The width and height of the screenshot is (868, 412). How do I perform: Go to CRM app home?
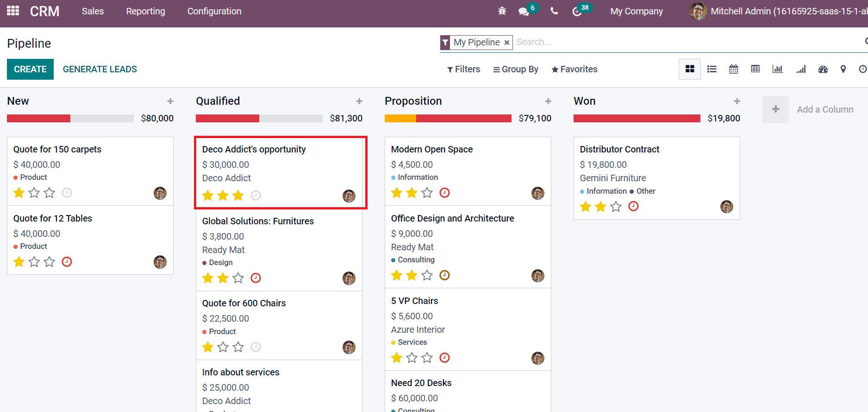coord(44,11)
